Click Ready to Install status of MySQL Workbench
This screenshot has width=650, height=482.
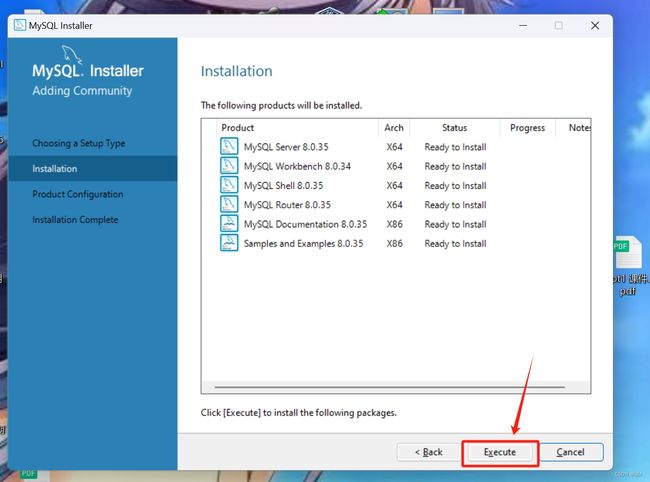456,166
